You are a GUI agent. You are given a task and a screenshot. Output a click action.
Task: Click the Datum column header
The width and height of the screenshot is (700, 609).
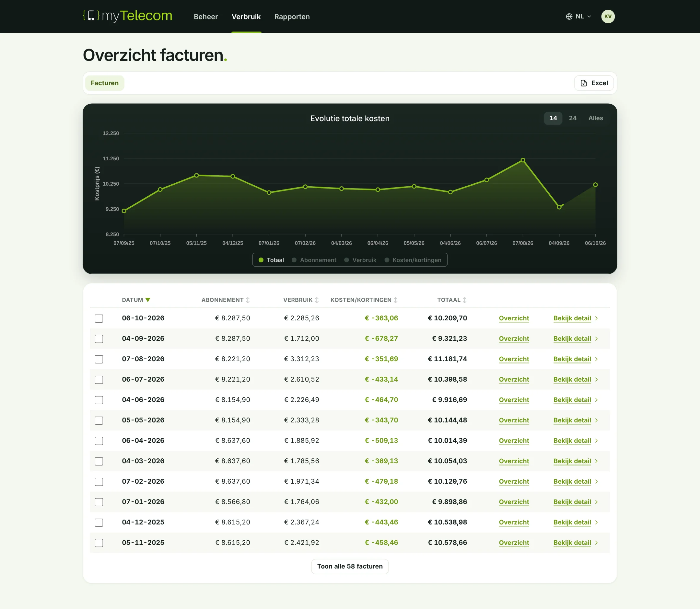[136, 300]
